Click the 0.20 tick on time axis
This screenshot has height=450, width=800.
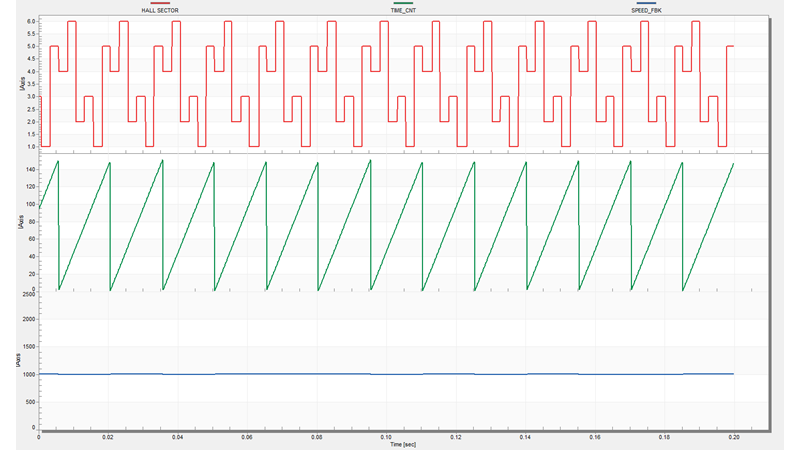tap(734, 437)
